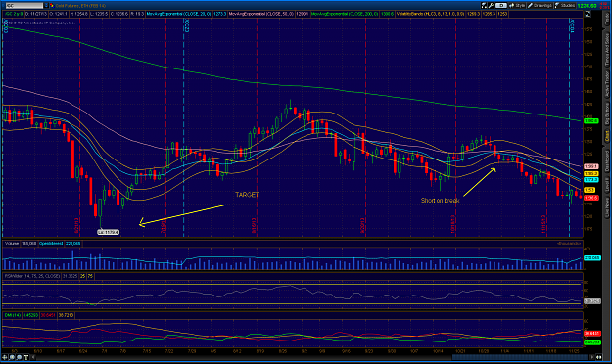Click the Volume study label

pos(12,244)
